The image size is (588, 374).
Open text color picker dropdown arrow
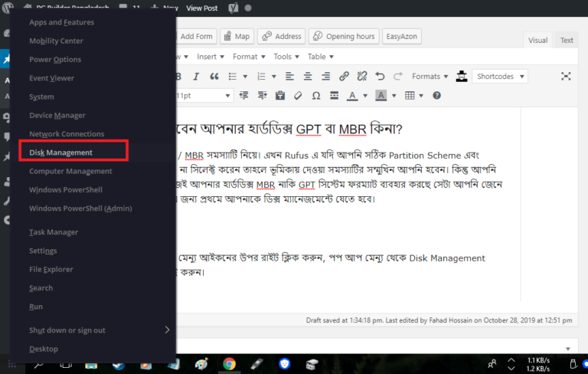click(365, 96)
